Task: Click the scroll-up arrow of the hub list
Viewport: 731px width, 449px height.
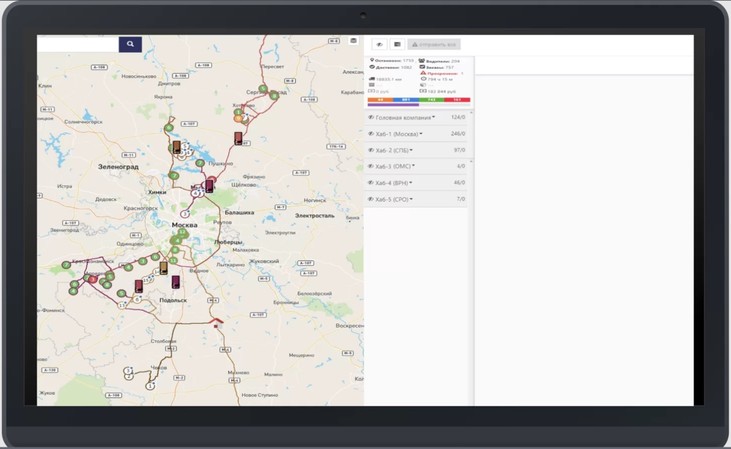Action: (x=471, y=113)
